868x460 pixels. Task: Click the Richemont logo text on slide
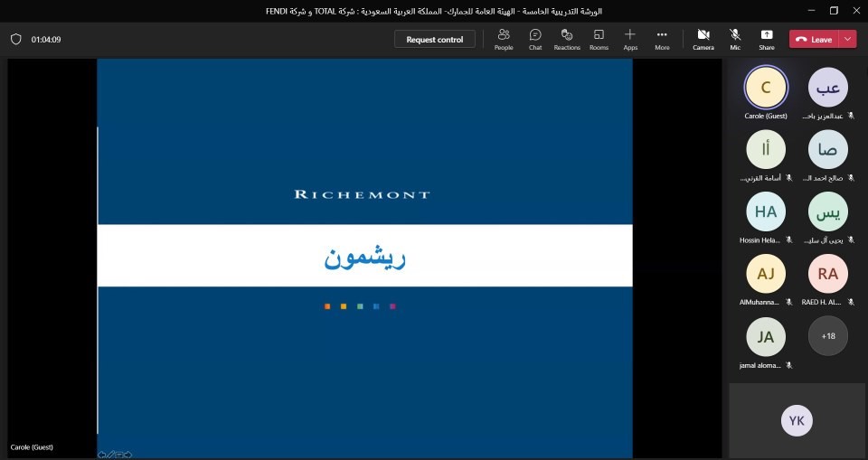[362, 194]
